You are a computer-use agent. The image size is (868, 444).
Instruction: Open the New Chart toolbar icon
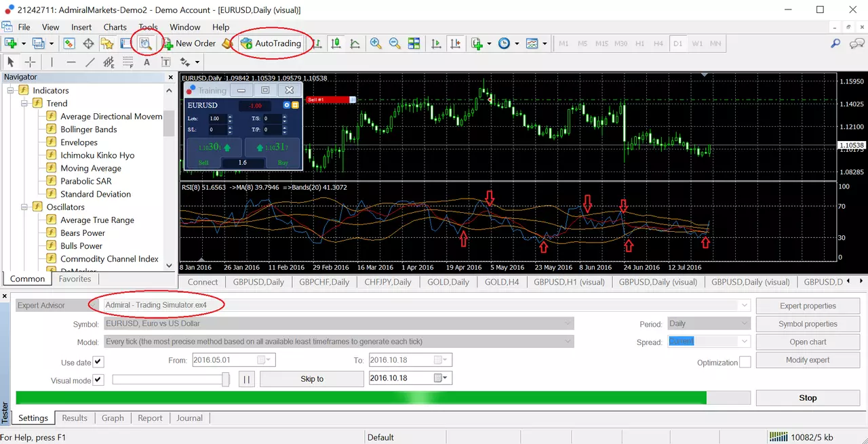tap(11, 43)
